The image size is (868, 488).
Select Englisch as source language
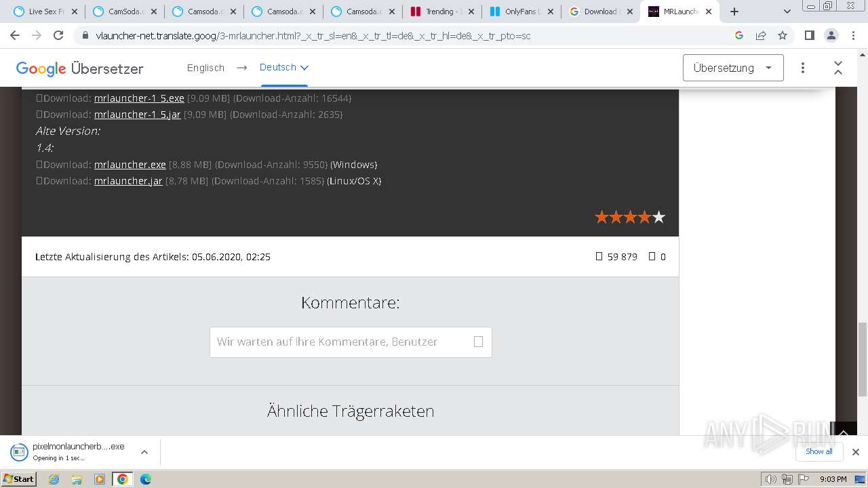[205, 68]
